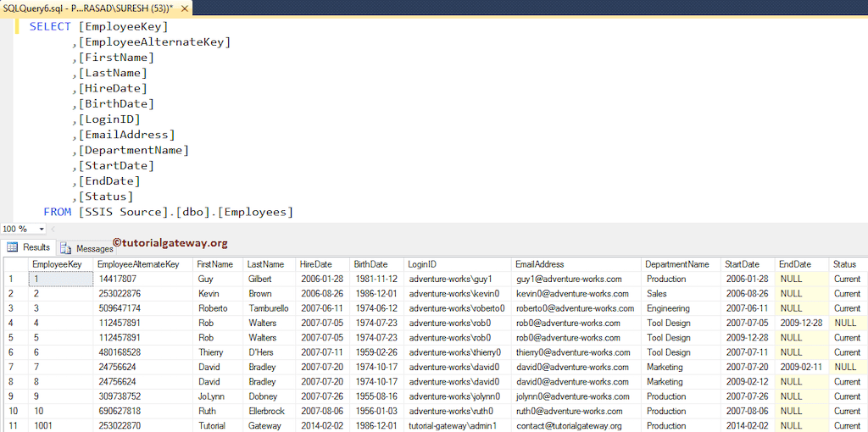868x432 pixels.
Task: Click the StartDate column header
Action: coord(748,264)
